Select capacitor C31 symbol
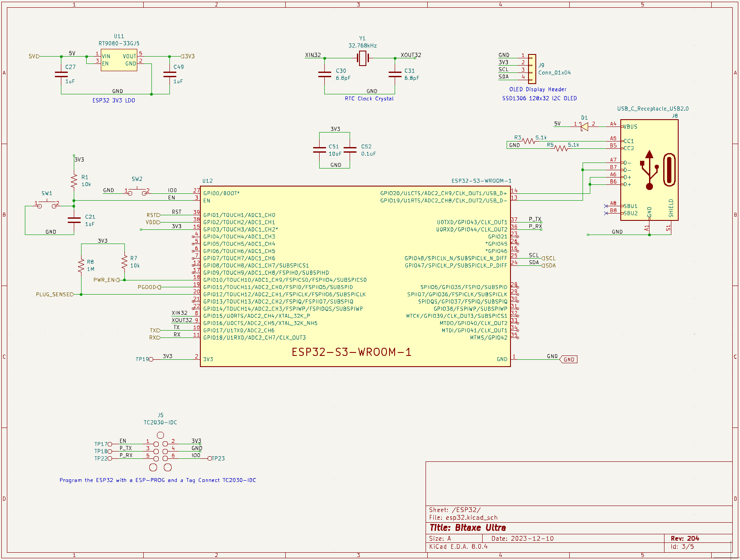The height and width of the screenshot is (560, 740). (395, 74)
